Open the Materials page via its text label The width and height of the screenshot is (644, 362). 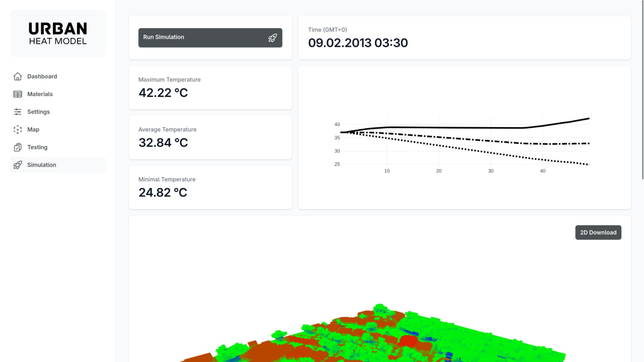point(40,94)
